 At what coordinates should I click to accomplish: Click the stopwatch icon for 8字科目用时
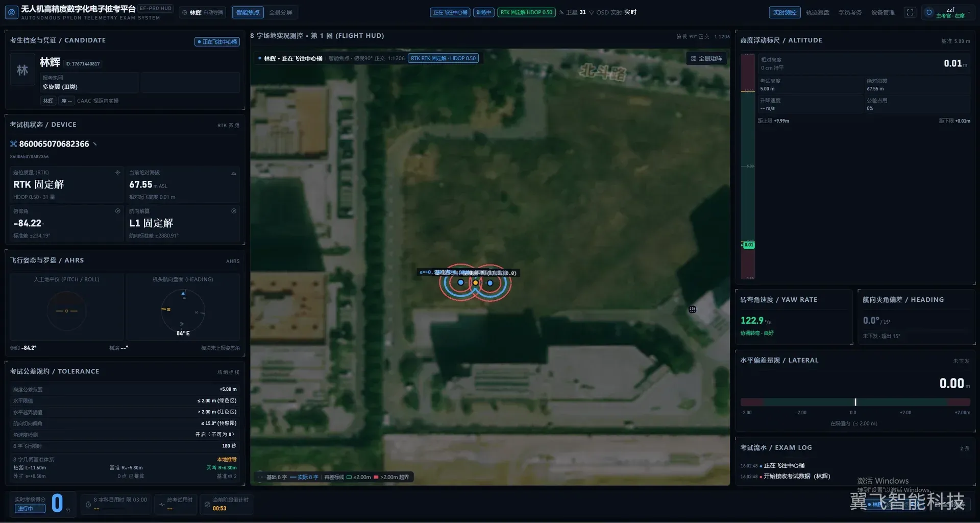tap(88, 504)
